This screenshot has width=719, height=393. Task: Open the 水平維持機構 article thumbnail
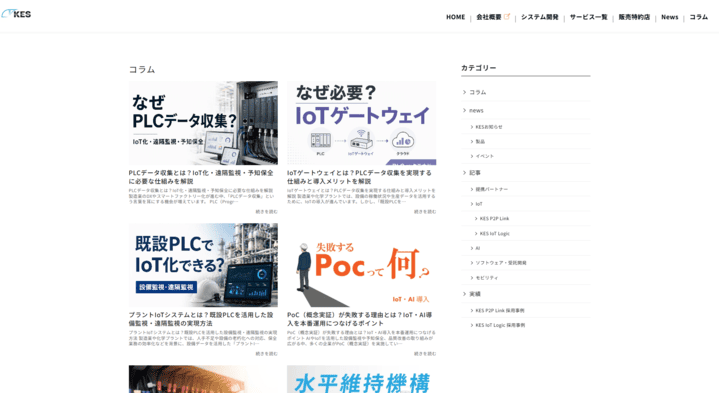point(361,379)
